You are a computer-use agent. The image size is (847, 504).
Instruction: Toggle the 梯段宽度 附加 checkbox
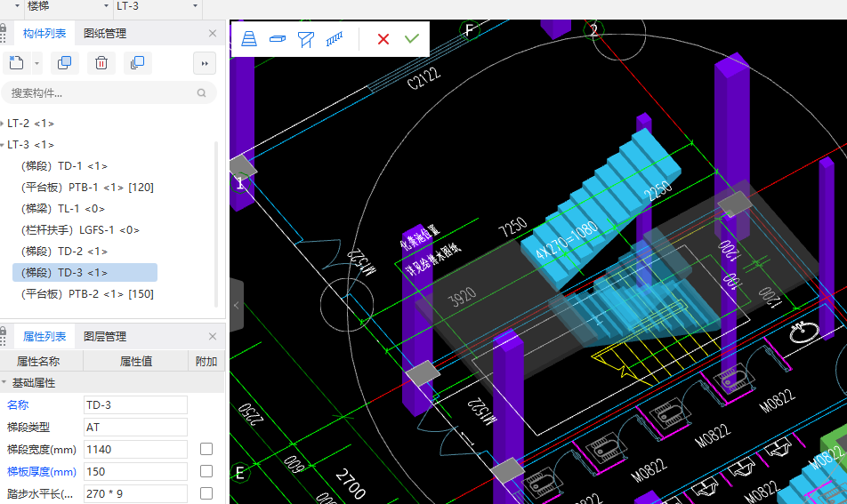(x=206, y=449)
